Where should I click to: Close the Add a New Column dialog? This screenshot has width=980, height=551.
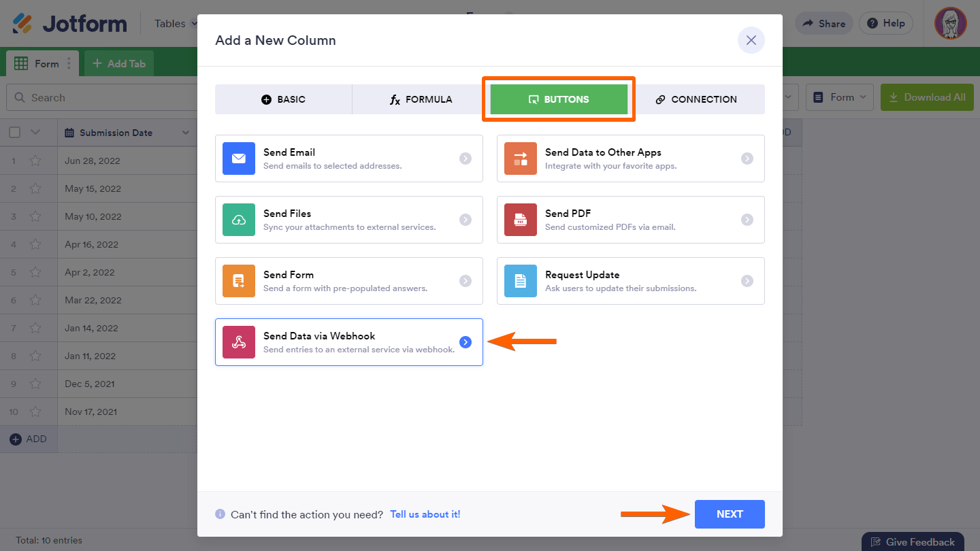(751, 40)
